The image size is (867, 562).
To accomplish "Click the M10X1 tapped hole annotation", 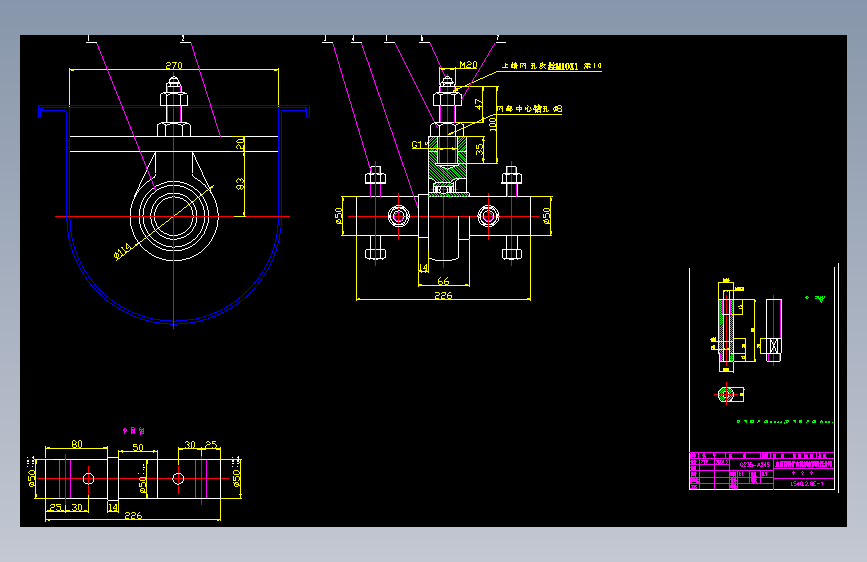I will (x=551, y=66).
